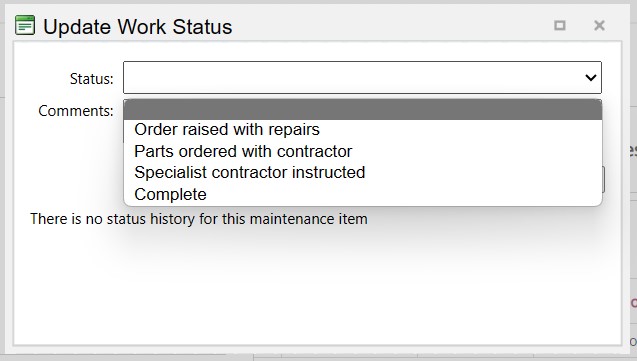637x361 pixels.
Task: Choose Parts ordered with contractor
Action: (243, 151)
